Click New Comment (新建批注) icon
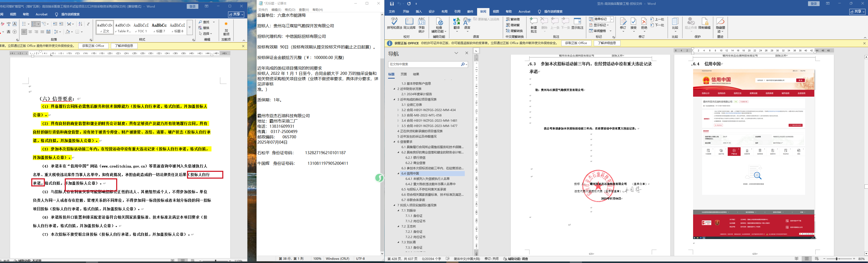The width and height of the screenshot is (868, 263). pyautogui.click(x=533, y=25)
